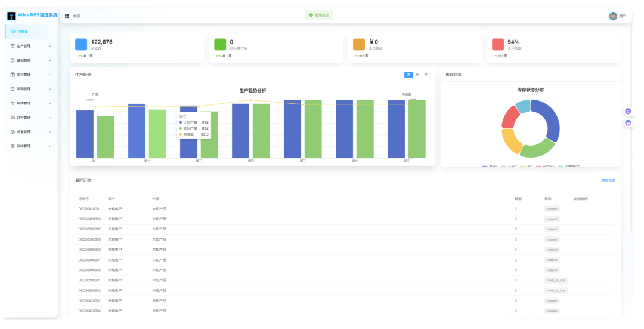Expand the 系统管理 submenu chevron

pyautogui.click(x=50, y=146)
